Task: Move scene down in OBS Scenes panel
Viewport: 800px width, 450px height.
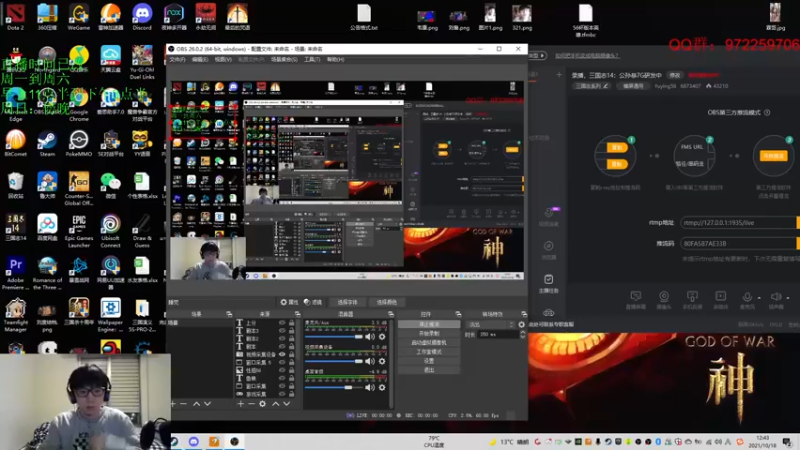Action: pyautogui.click(x=208, y=404)
